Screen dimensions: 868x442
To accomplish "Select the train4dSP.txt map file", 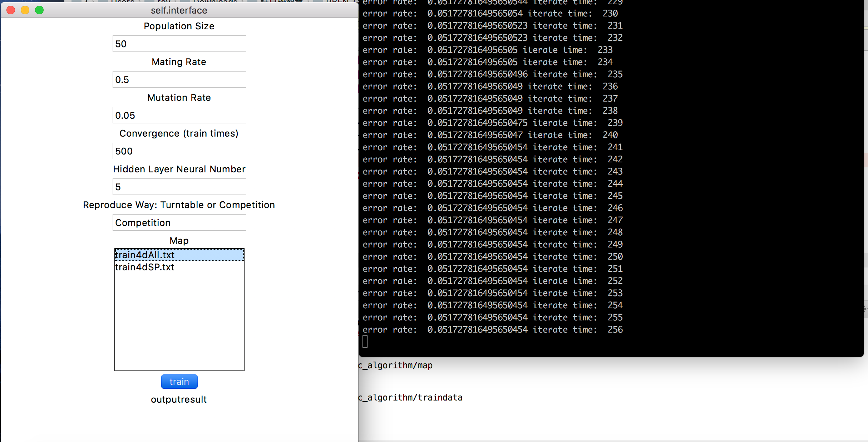I will pos(144,267).
